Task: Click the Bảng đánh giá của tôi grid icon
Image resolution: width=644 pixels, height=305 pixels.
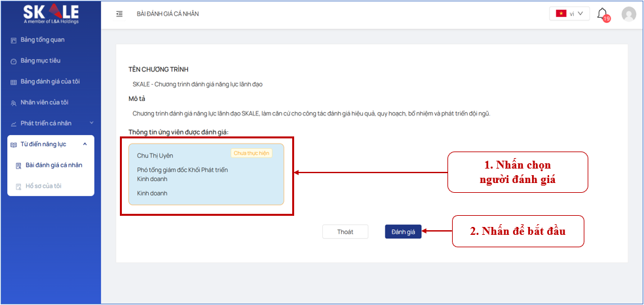Action: [x=14, y=82]
